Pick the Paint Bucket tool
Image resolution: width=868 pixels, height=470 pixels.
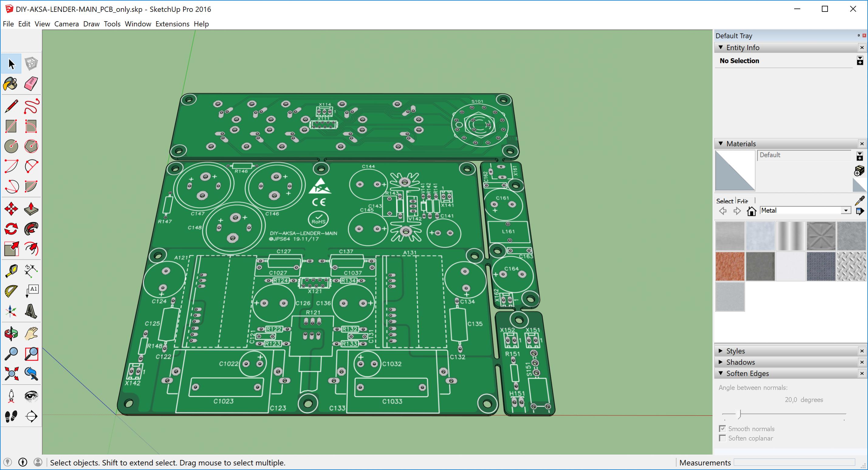pyautogui.click(x=11, y=84)
